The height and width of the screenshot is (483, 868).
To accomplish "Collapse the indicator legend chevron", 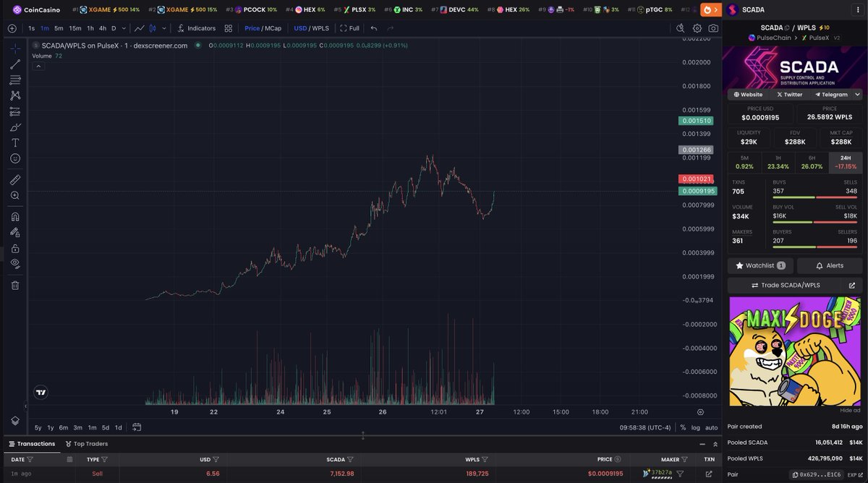I will pyautogui.click(x=38, y=66).
